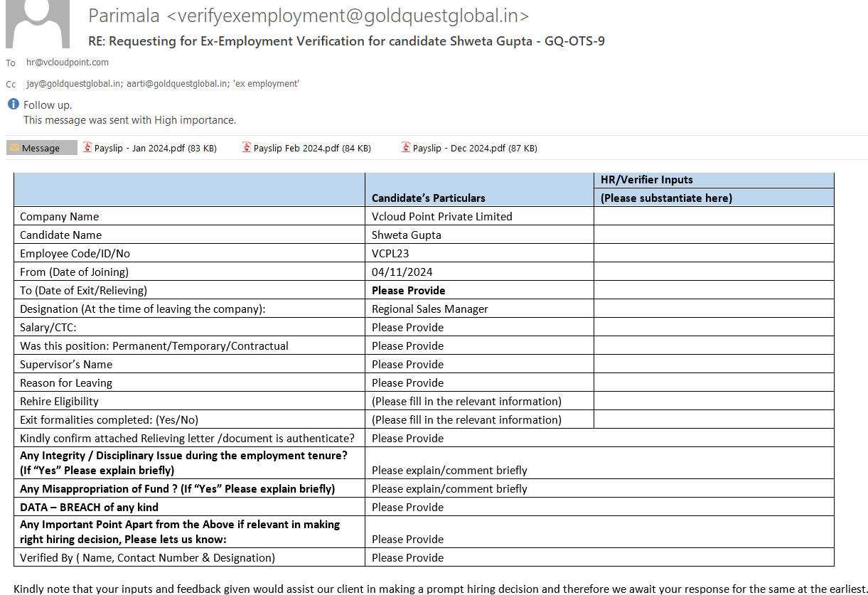This screenshot has height=595, width=868.
Task: Click 'Please Provide' in Verified By row
Action: (x=408, y=558)
